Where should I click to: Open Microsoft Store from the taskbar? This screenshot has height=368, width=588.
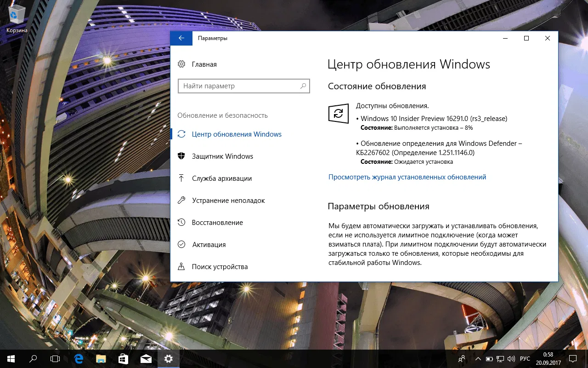click(x=123, y=358)
